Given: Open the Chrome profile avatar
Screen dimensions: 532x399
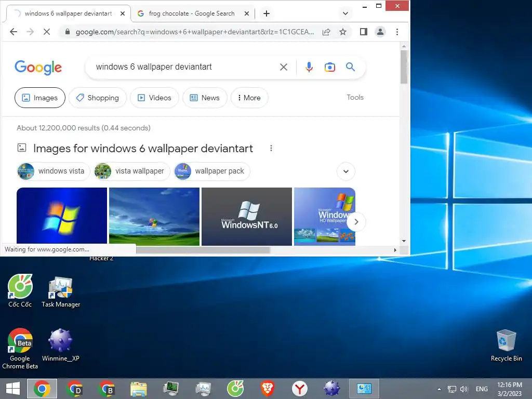Looking at the screenshot, I should point(380,32).
